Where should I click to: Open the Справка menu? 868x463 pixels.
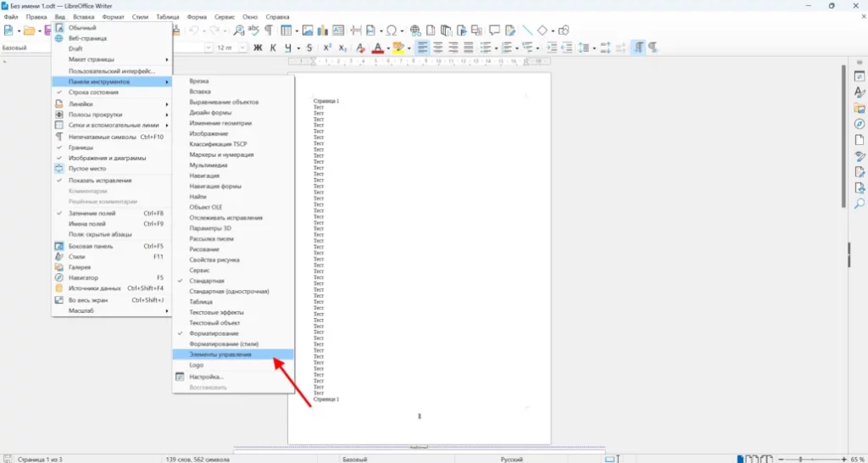click(277, 17)
